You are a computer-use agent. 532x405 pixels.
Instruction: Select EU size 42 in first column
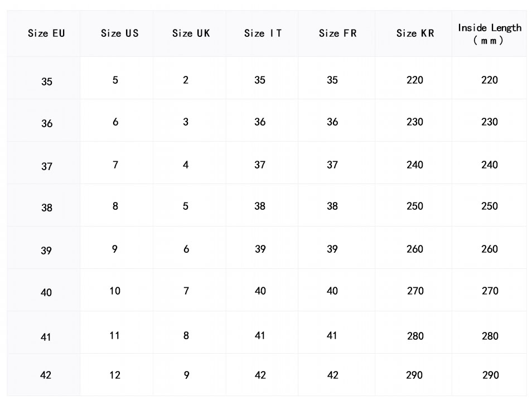[x=46, y=375]
